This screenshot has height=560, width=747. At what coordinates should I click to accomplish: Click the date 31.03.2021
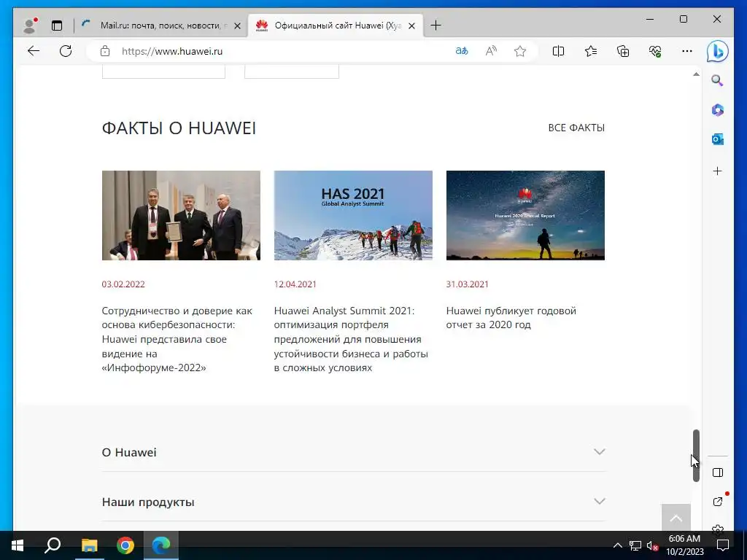468,284
